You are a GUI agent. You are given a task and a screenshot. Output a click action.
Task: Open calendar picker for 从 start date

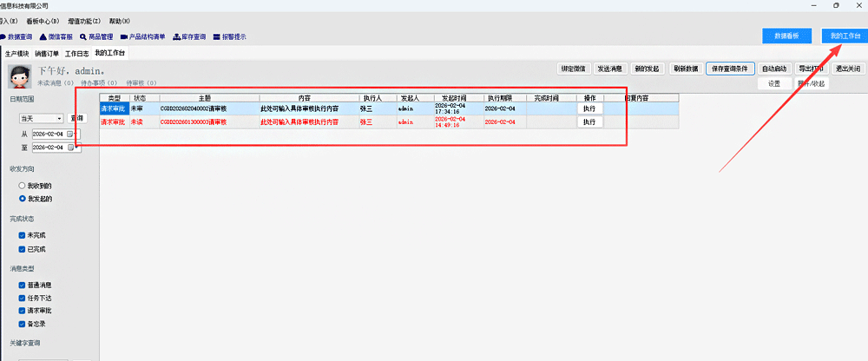click(x=72, y=134)
